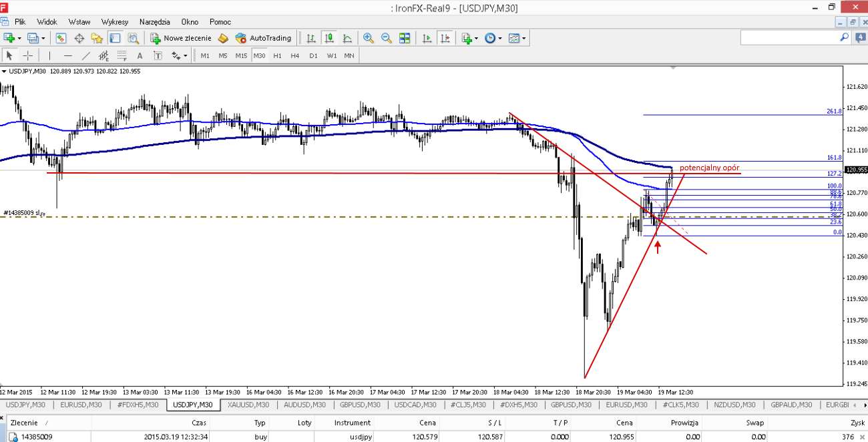The width and height of the screenshot is (868, 442).
Task: Toggle the Navigator panel star-folder icon
Action: 97,38
